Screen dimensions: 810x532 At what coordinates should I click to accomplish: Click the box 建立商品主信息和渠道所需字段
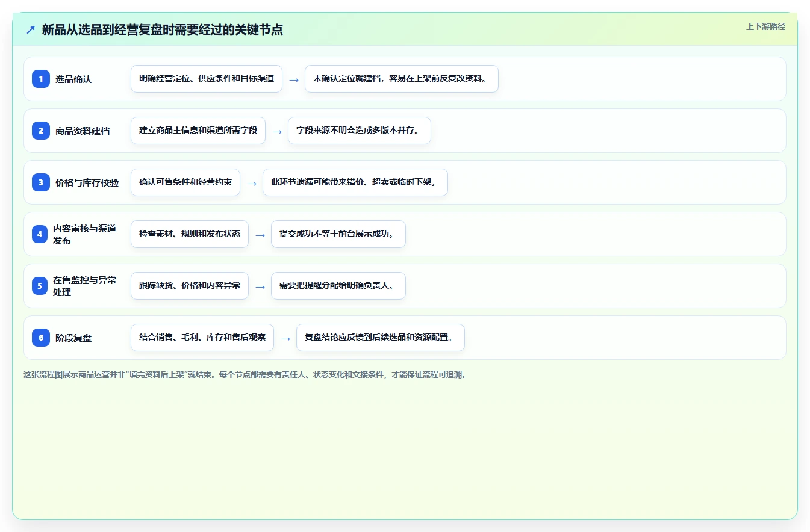point(198,131)
